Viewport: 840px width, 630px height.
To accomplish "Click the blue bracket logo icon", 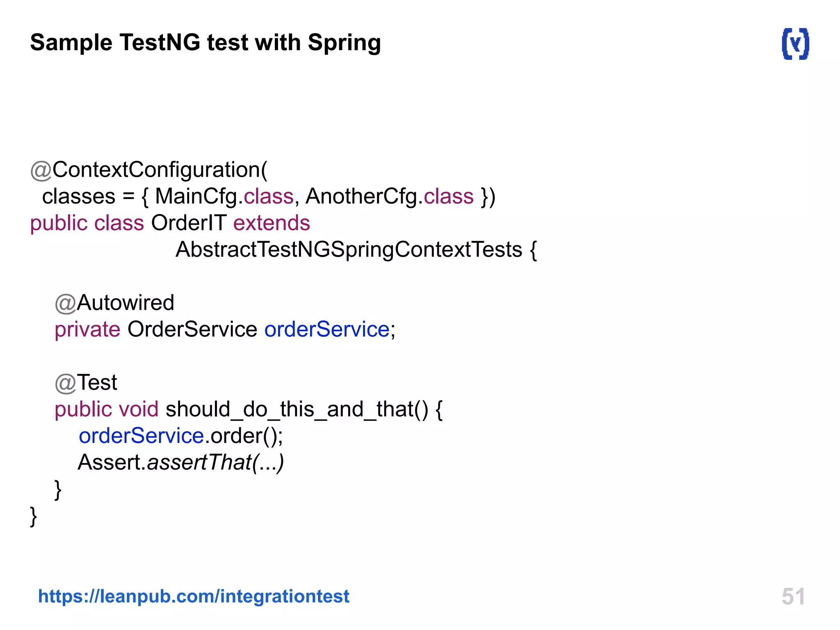I will (x=795, y=44).
